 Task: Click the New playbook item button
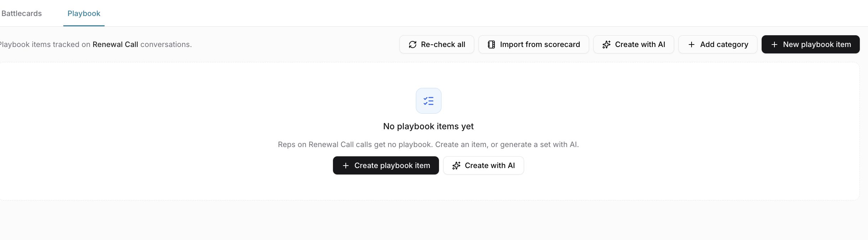click(811, 45)
